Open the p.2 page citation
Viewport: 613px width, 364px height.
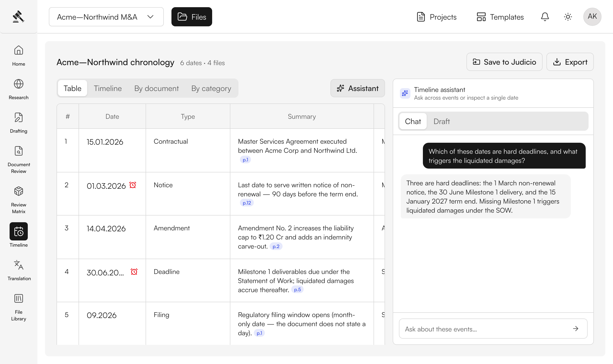276,246
